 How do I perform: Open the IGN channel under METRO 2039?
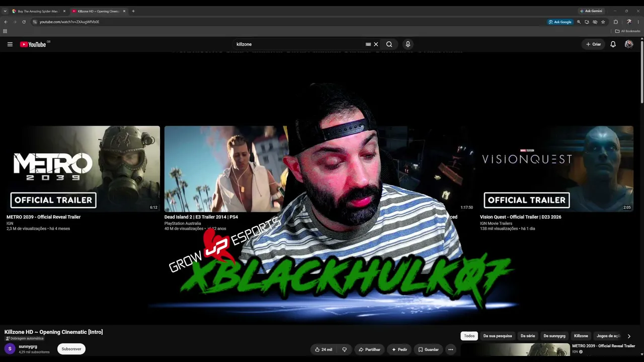pyautogui.click(x=10, y=223)
